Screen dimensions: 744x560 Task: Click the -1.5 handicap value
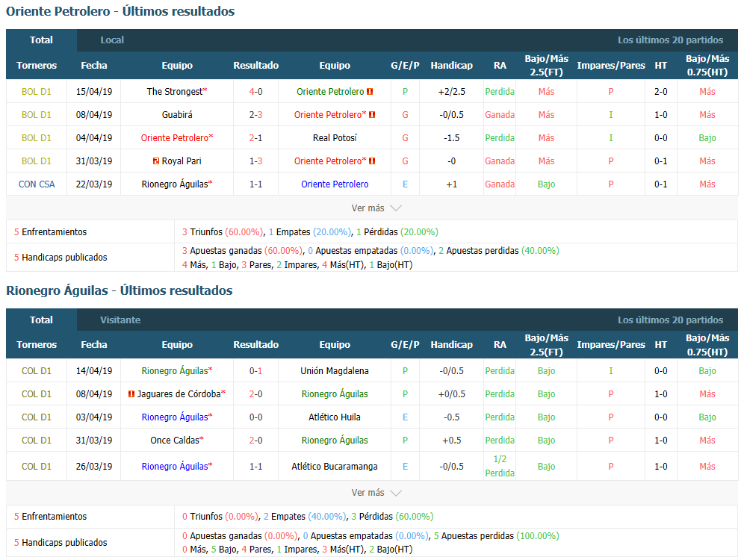coord(452,138)
